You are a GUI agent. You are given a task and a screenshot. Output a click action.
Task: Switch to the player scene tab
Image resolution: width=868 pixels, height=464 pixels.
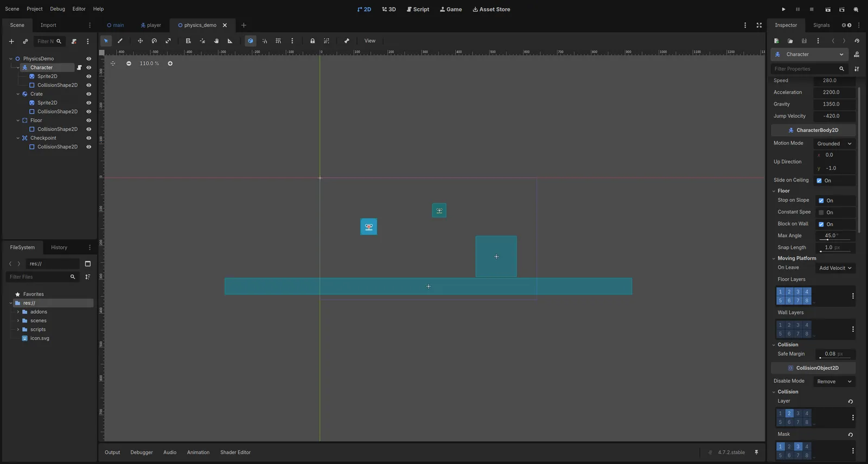[x=151, y=25]
